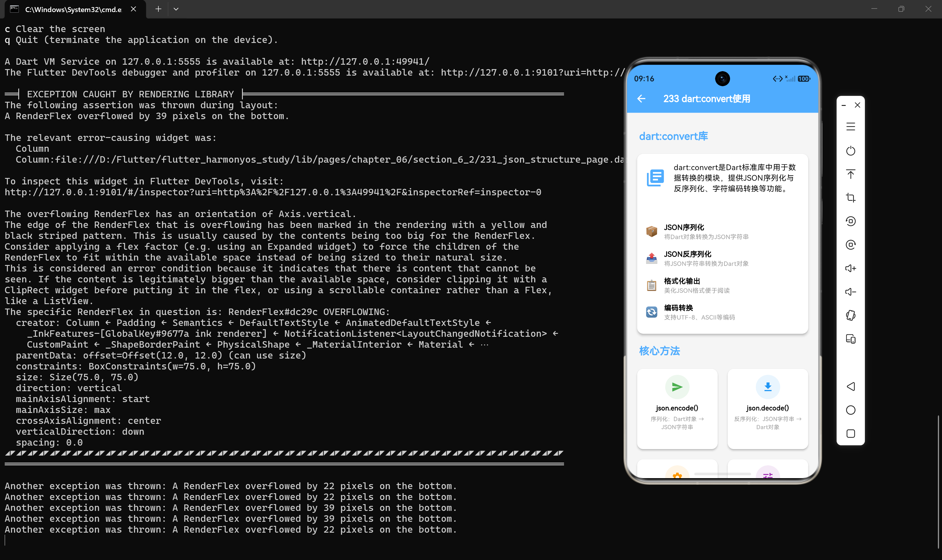The height and width of the screenshot is (560, 942).
Task: Tap the blue document icon in info card
Action: pyautogui.click(x=655, y=178)
